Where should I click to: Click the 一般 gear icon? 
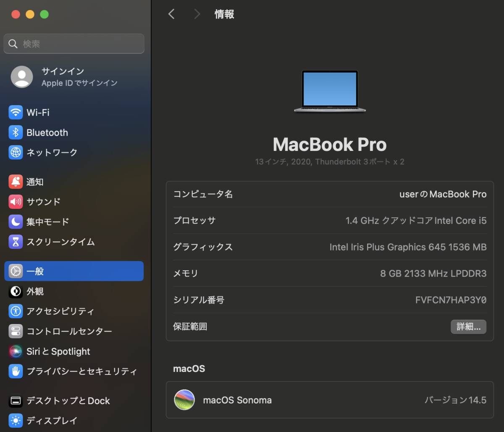point(16,271)
